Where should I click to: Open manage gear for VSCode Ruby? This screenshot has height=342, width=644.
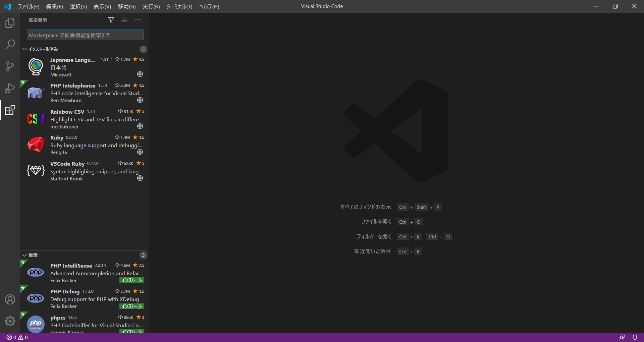tap(140, 178)
